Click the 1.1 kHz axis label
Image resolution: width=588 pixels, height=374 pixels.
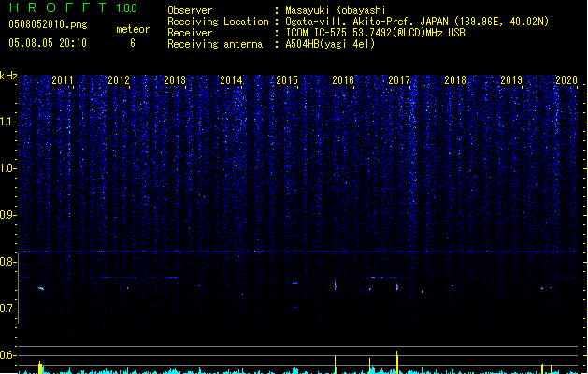[x=8, y=122]
